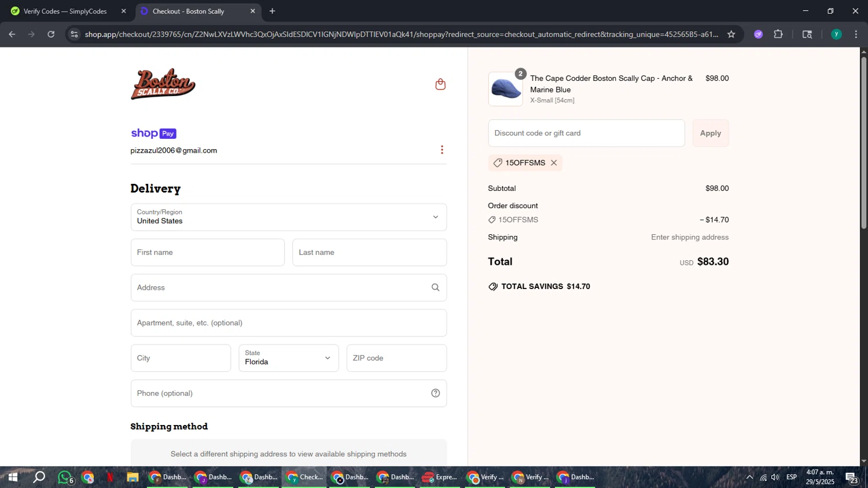This screenshot has height=488, width=868.
Task: Open Windows taskbar search
Action: click(x=39, y=478)
